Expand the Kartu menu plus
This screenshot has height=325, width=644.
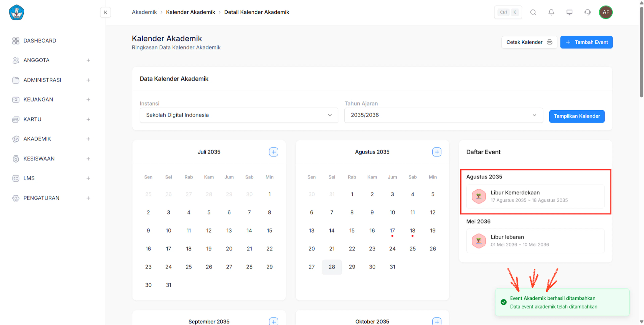tap(88, 119)
